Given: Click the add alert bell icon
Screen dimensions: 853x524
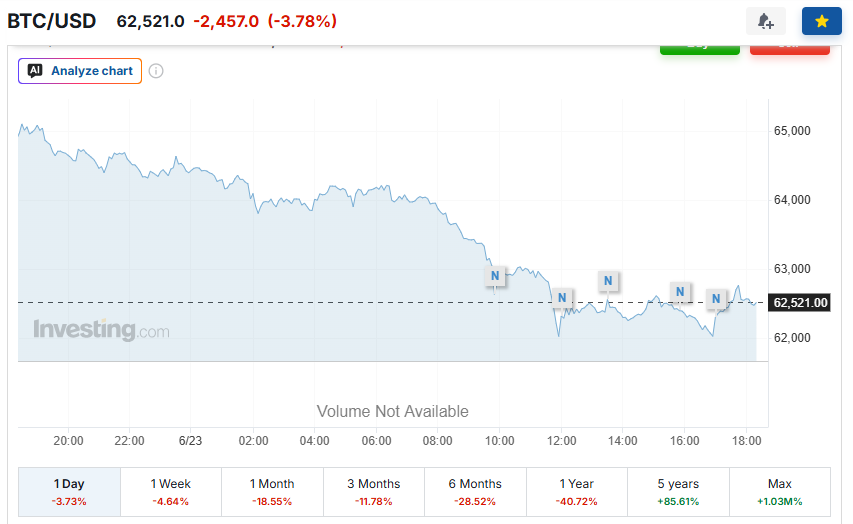Looking at the screenshot, I should click(765, 21).
